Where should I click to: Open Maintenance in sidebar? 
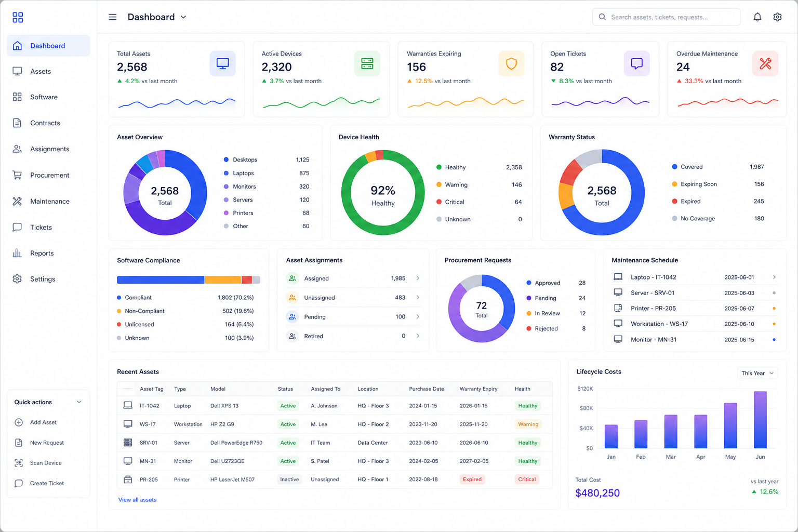(x=48, y=201)
